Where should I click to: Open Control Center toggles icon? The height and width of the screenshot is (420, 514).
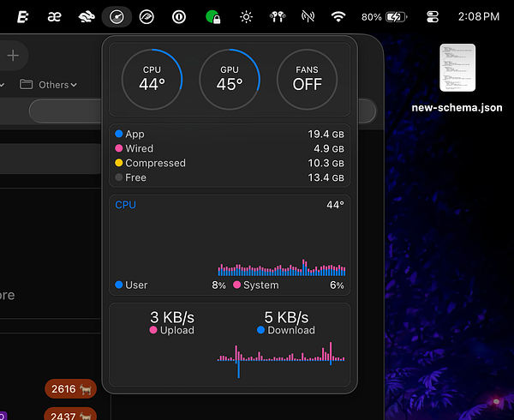[433, 17]
